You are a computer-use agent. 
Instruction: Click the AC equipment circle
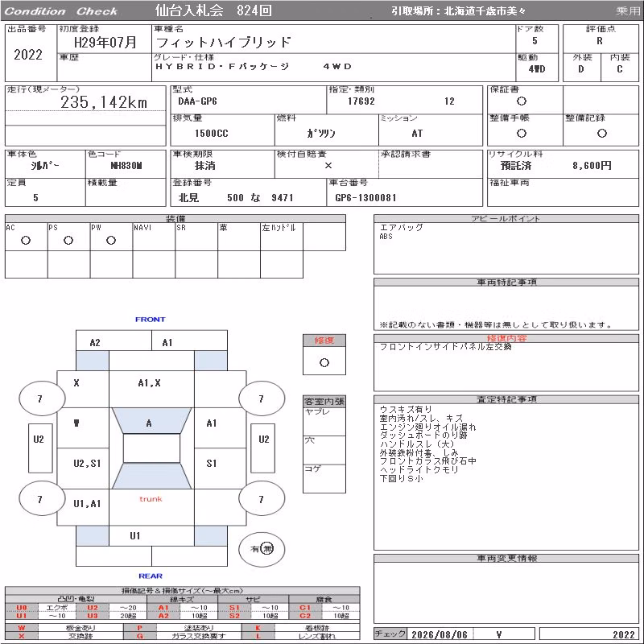[x=26, y=240]
